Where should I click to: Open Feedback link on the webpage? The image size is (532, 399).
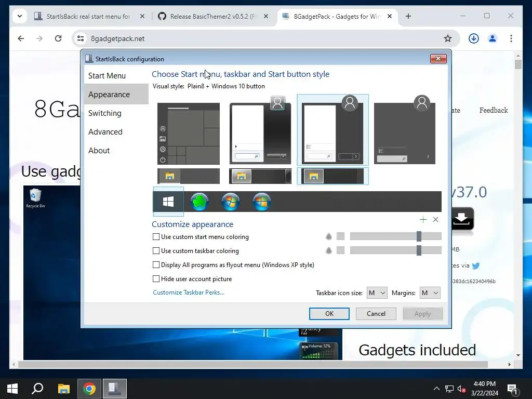pos(494,110)
